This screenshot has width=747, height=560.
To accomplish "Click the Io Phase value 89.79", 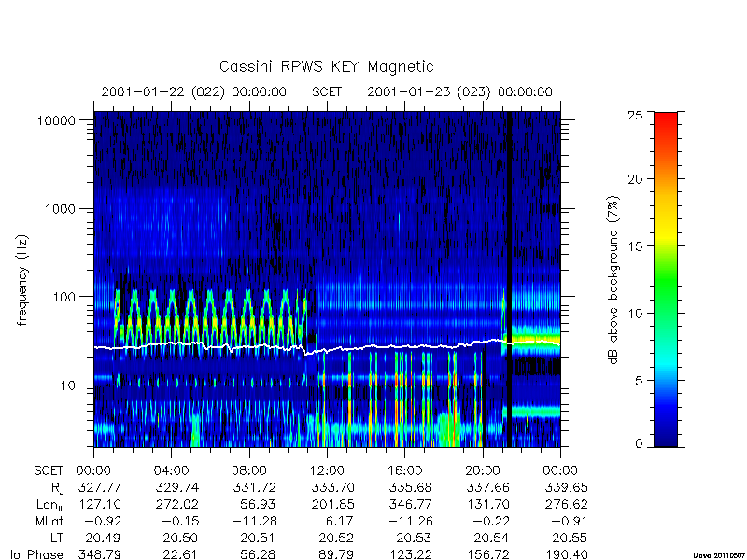I will pos(336,554).
